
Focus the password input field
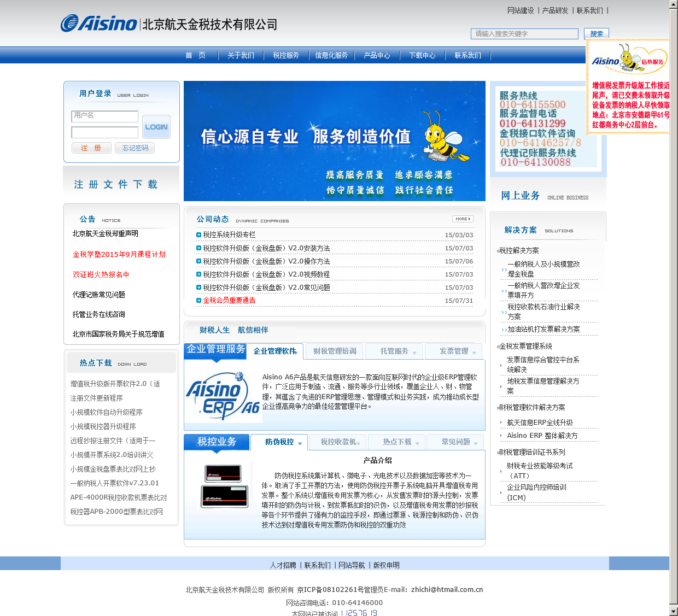pyautogui.click(x=105, y=132)
